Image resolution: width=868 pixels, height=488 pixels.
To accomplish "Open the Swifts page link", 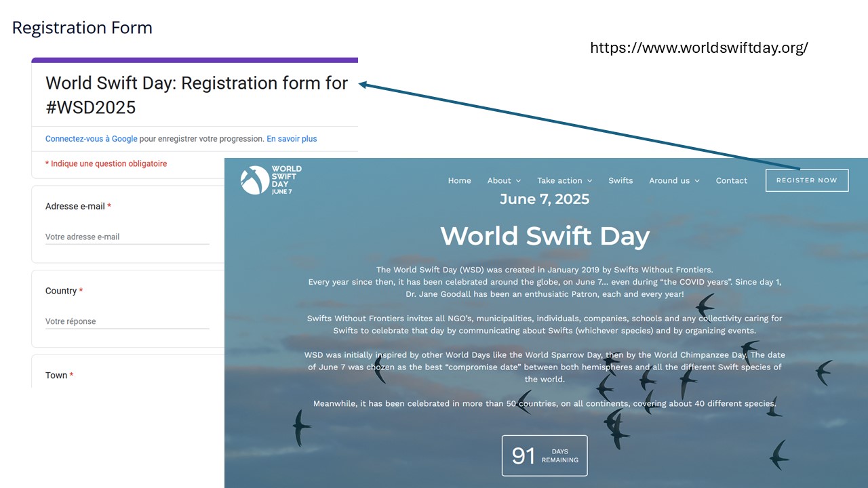I will 620,180.
